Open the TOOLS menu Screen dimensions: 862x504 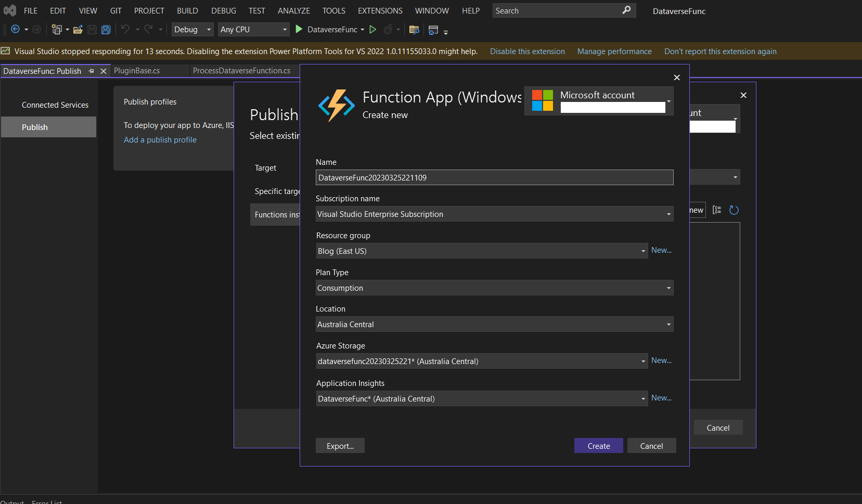[334, 10]
